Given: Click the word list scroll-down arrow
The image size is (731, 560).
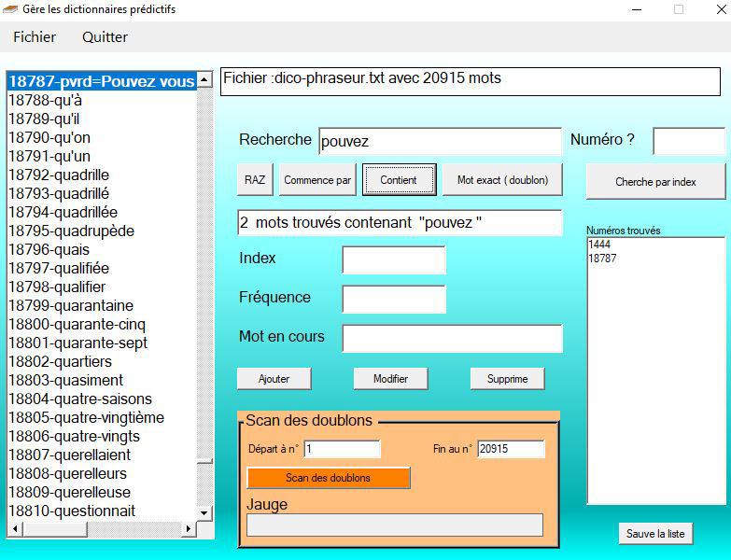Looking at the screenshot, I should 204,512.
